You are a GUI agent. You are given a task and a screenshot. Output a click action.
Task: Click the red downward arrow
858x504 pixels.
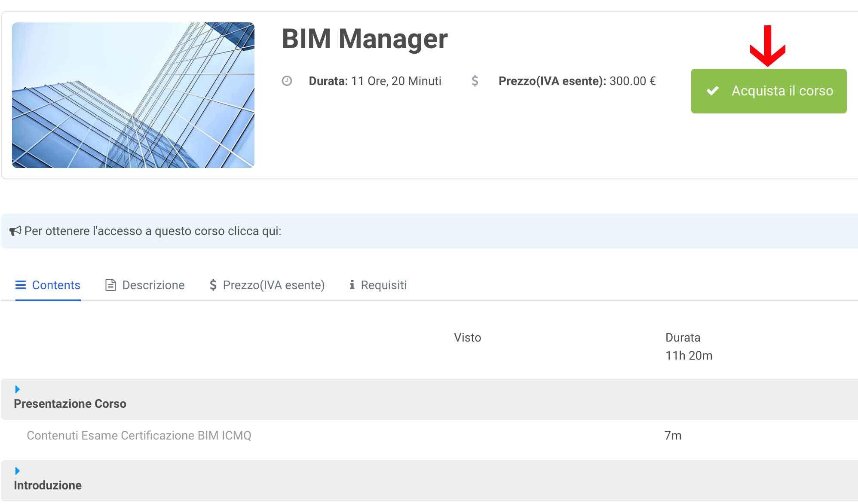[768, 46]
